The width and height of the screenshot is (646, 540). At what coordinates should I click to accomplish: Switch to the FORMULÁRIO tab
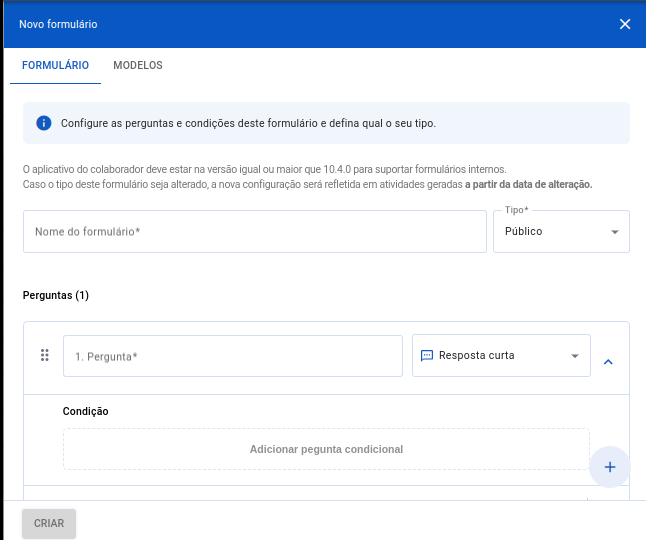click(55, 65)
